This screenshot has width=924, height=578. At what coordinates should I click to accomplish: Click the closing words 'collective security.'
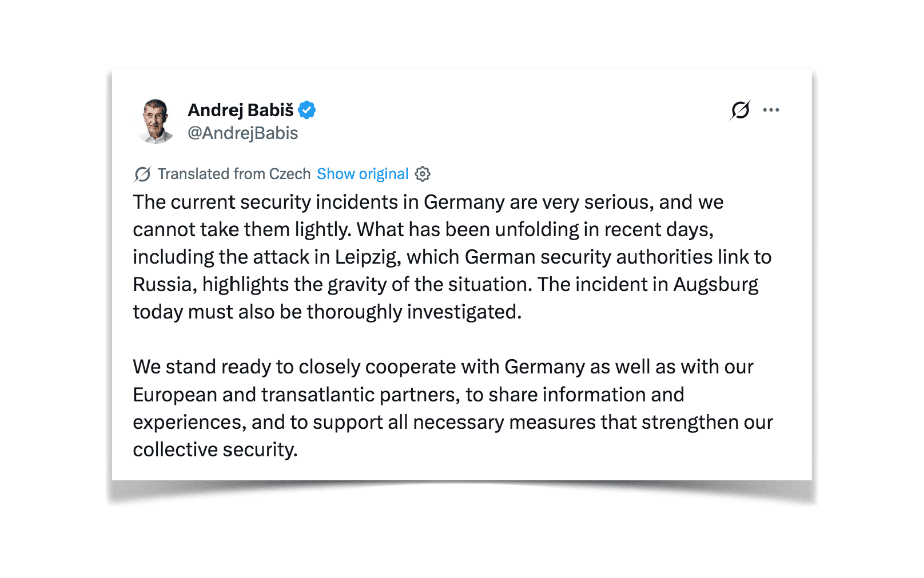[x=215, y=450]
